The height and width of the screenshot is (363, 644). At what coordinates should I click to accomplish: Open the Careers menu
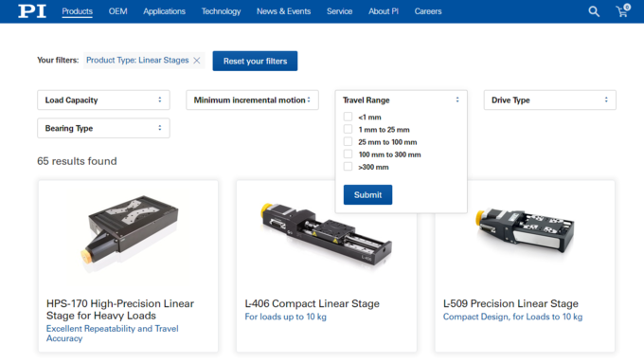428,11
